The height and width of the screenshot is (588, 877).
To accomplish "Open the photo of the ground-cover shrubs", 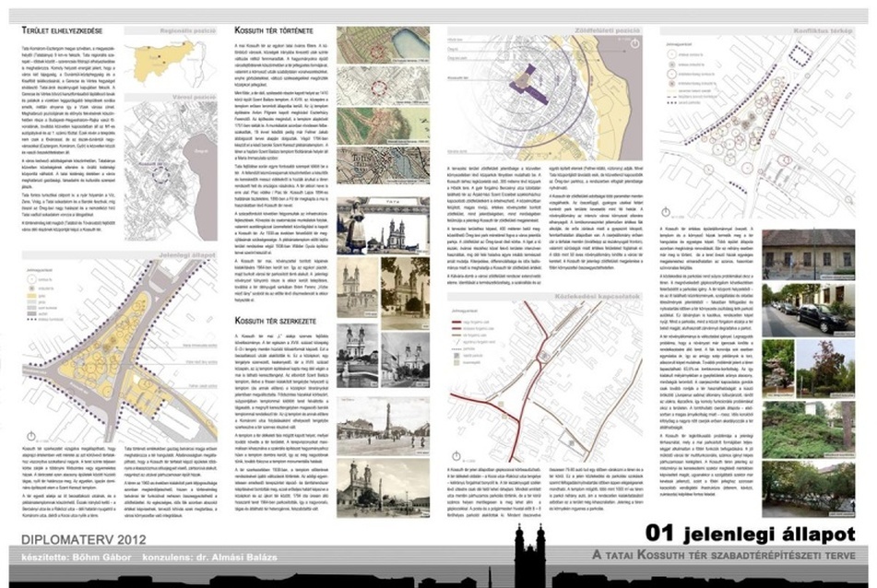I will point(808,429).
